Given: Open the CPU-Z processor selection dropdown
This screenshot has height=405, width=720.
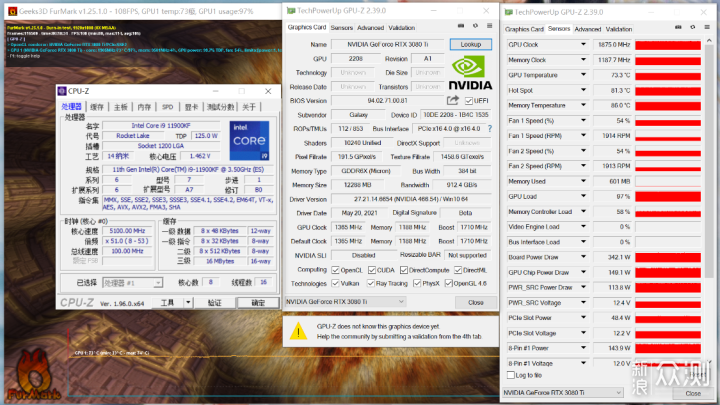Looking at the screenshot, I should 158,283.
